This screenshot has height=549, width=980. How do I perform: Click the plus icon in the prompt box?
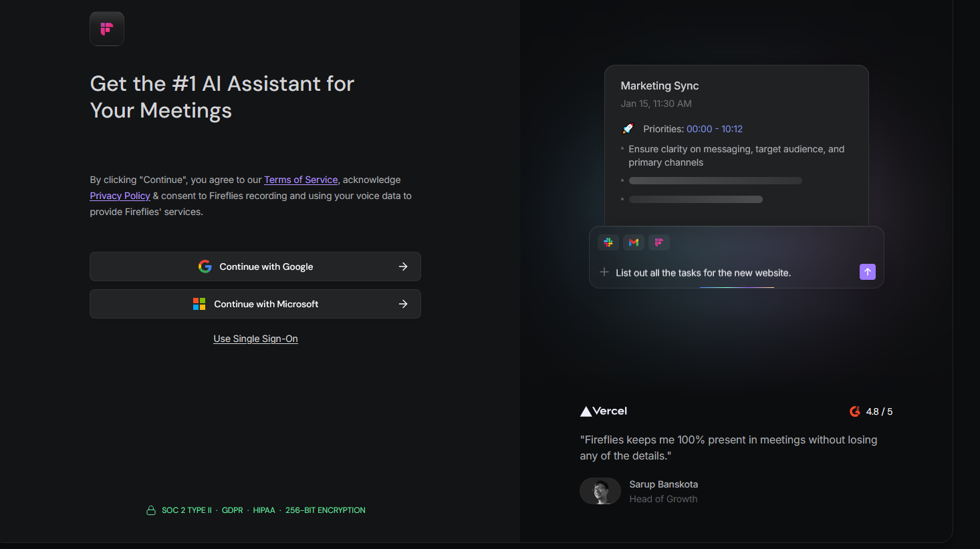604,272
